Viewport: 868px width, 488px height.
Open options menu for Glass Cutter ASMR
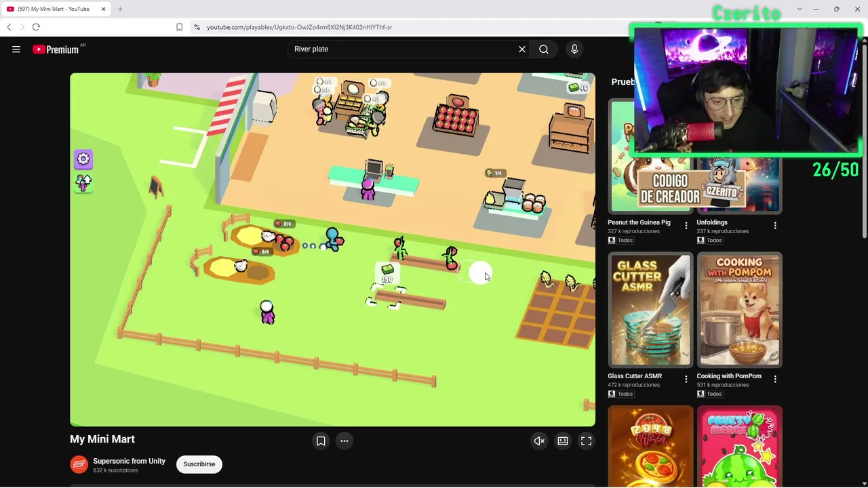point(686,380)
